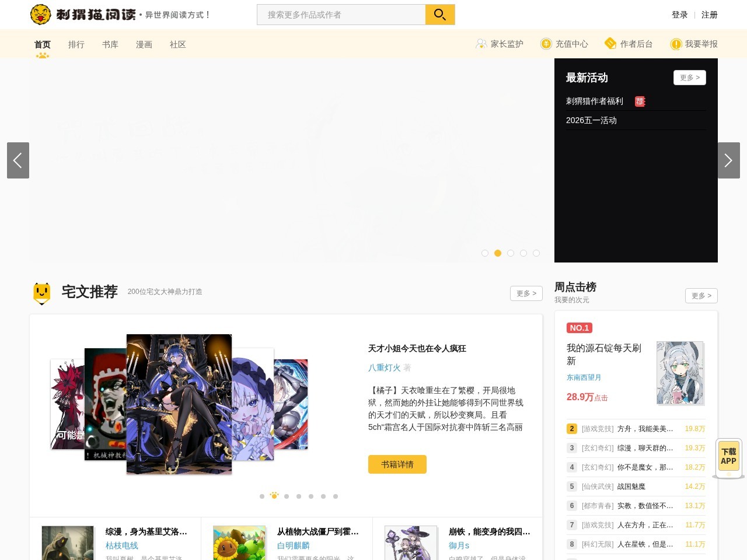Open rank 8 book 人在星铁，但是…
747x560 pixels.
[645, 544]
